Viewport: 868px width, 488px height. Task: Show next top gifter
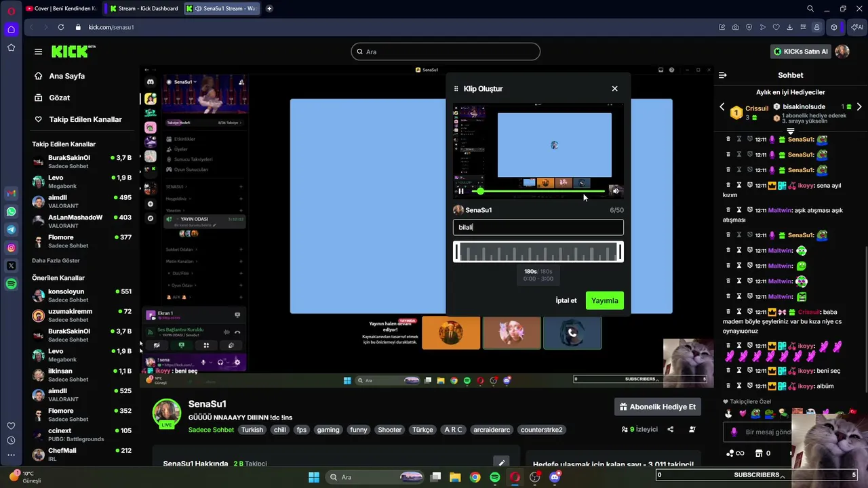(x=859, y=107)
